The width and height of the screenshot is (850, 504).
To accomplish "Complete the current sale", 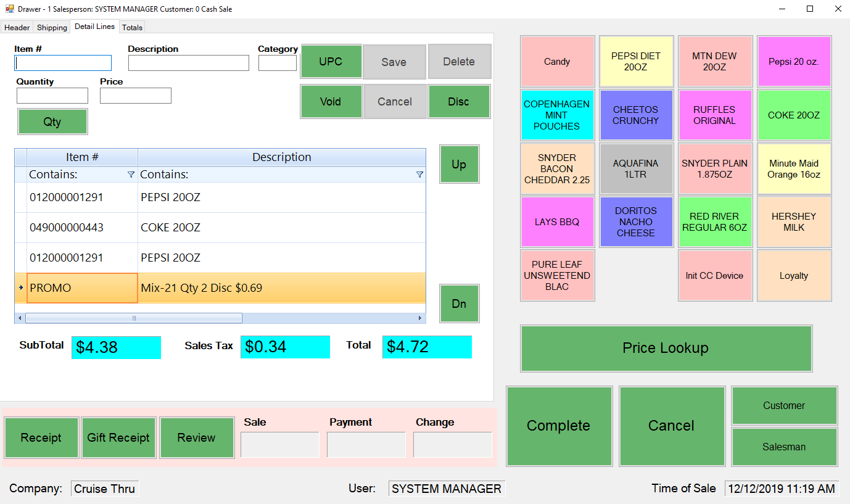I will (x=559, y=426).
